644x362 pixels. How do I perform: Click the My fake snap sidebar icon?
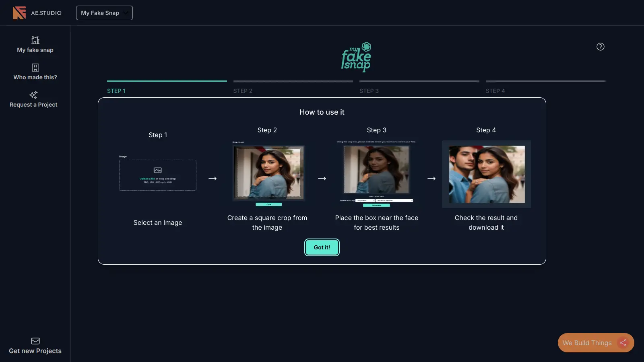pos(35,40)
